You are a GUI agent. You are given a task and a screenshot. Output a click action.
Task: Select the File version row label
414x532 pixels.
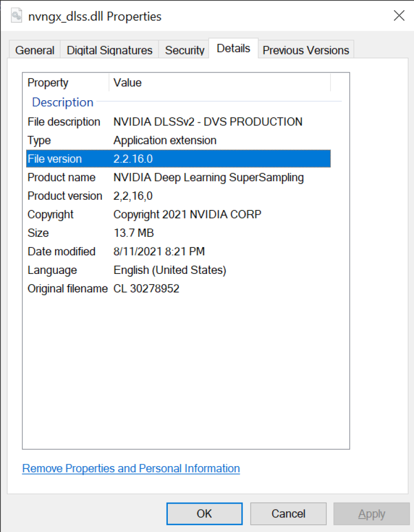tap(54, 159)
